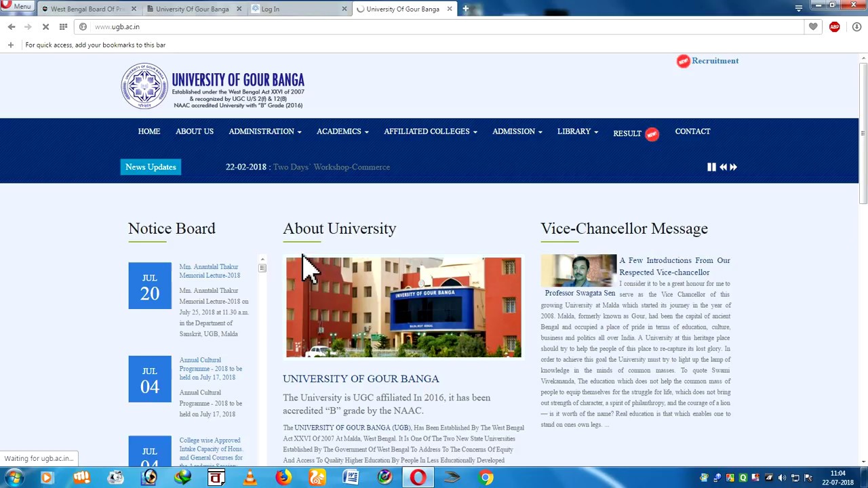This screenshot has width=868, height=488.
Task: Open Microsoft Word from the taskbar
Action: click(x=351, y=478)
